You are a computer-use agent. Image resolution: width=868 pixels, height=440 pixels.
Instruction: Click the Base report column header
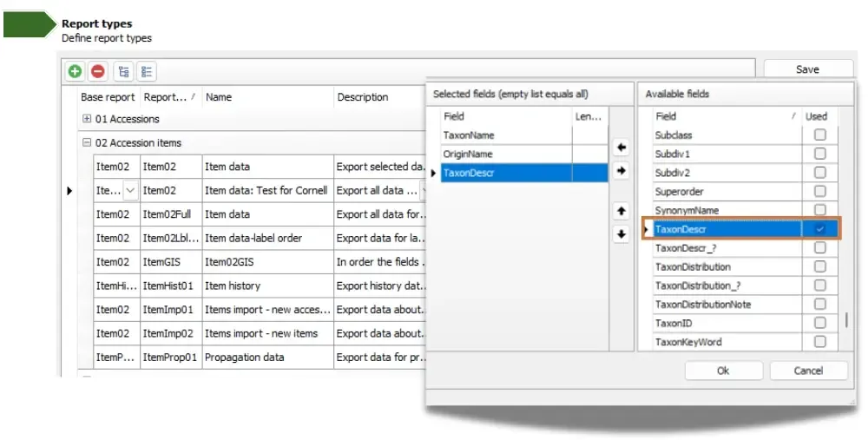point(108,97)
